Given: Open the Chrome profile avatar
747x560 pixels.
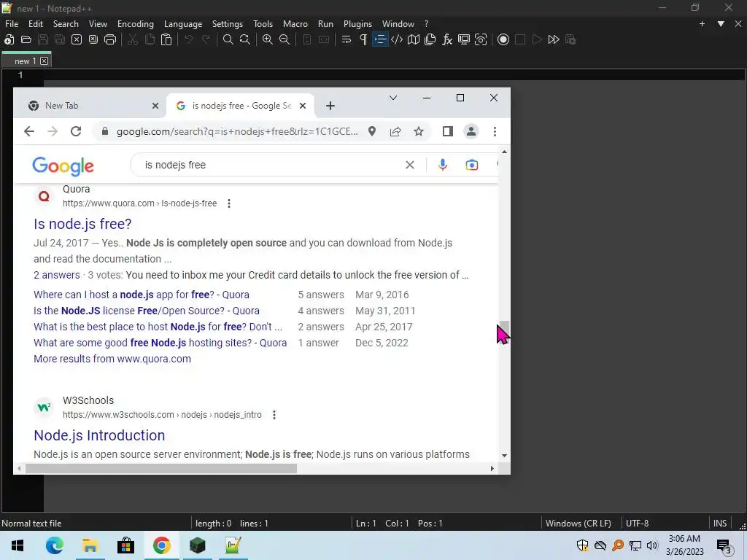Looking at the screenshot, I should (x=471, y=131).
